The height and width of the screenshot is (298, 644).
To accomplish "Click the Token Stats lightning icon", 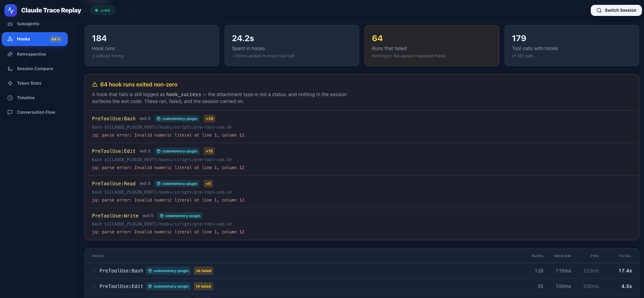I will (x=10, y=83).
